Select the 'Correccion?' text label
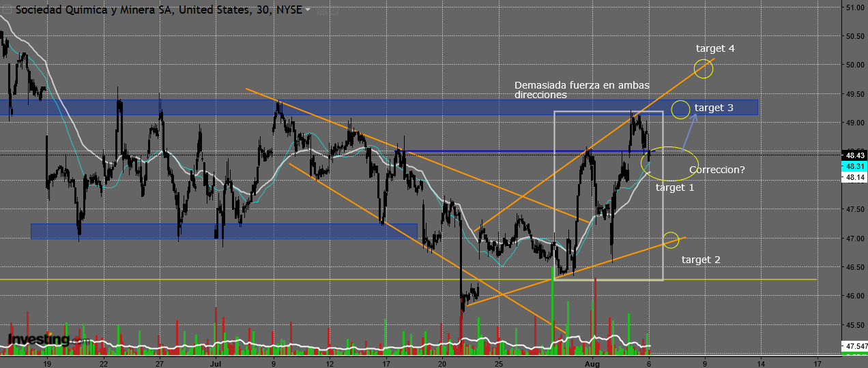868x368 pixels. tap(717, 170)
